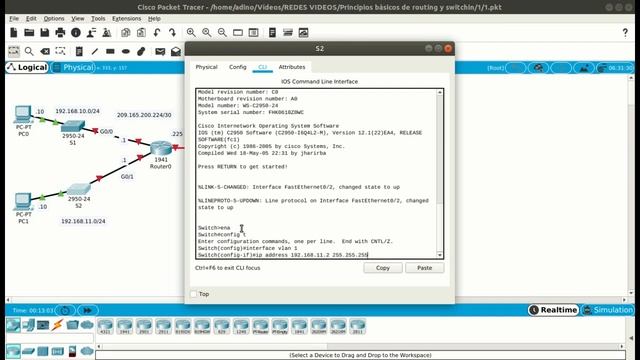Open the Options menu
The height and width of the screenshot is (360, 640).
(x=54, y=19)
